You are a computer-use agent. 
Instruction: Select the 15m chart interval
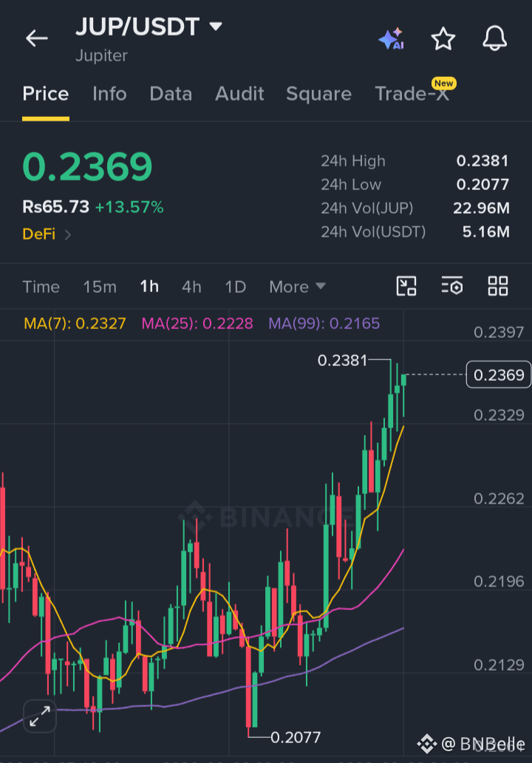click(x=100, y=287)
